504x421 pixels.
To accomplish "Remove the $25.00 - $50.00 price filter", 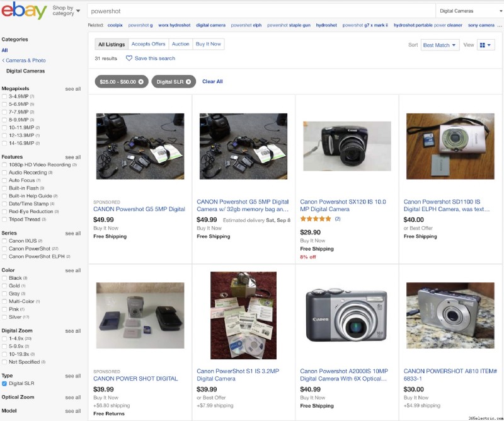I will 140,82.
